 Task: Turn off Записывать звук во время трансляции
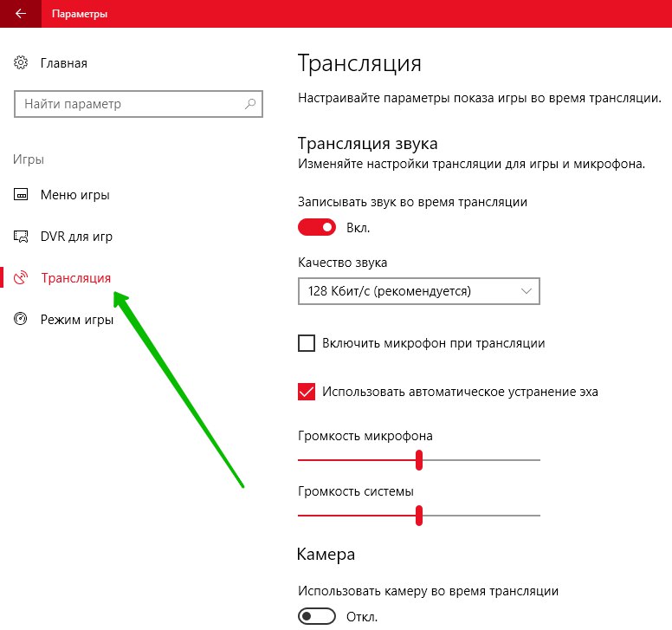point(317,227)
